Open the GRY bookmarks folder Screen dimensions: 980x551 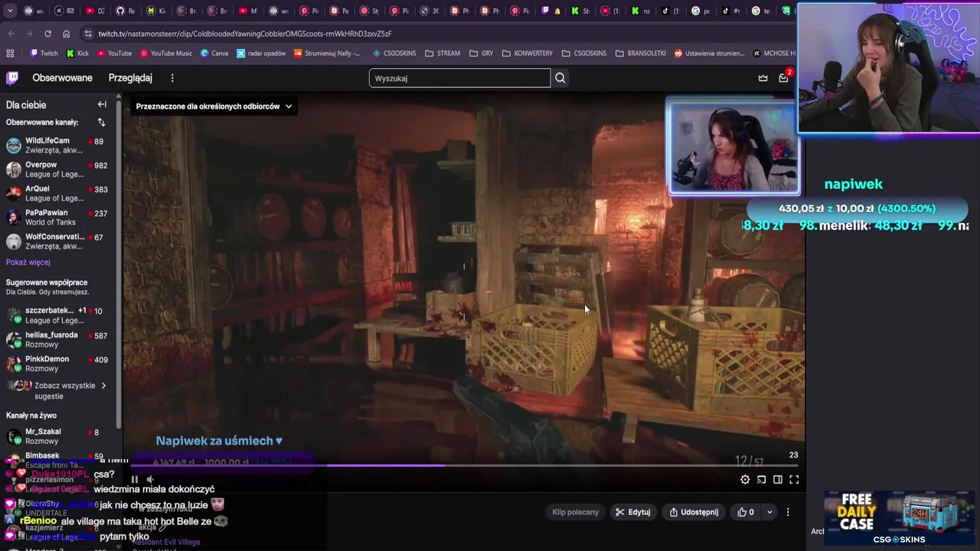click(x=481, y=54)
